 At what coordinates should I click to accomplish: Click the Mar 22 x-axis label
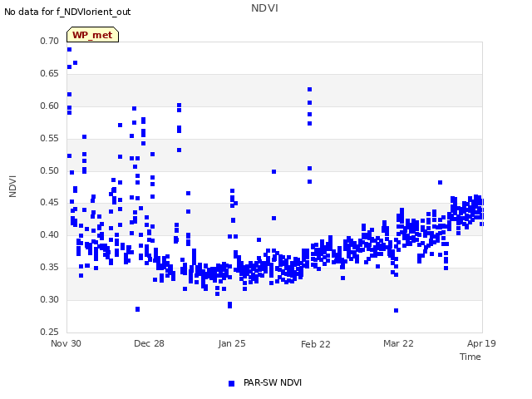pos(398,343)
